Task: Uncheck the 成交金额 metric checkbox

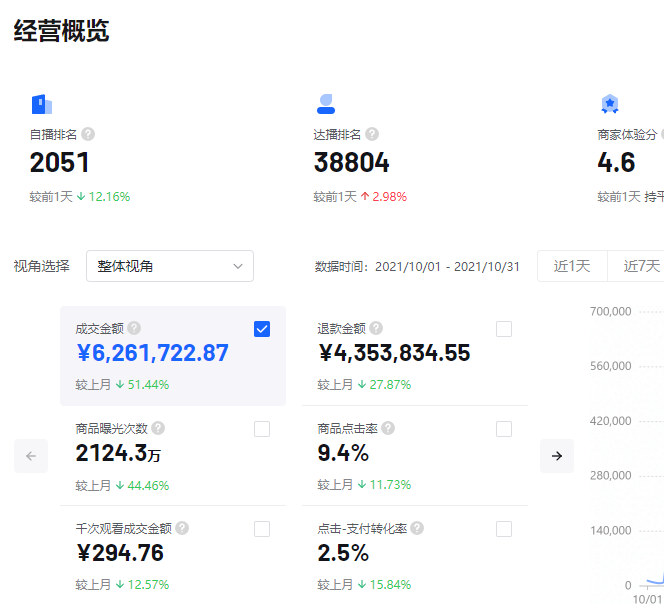Action: [262, 329]
